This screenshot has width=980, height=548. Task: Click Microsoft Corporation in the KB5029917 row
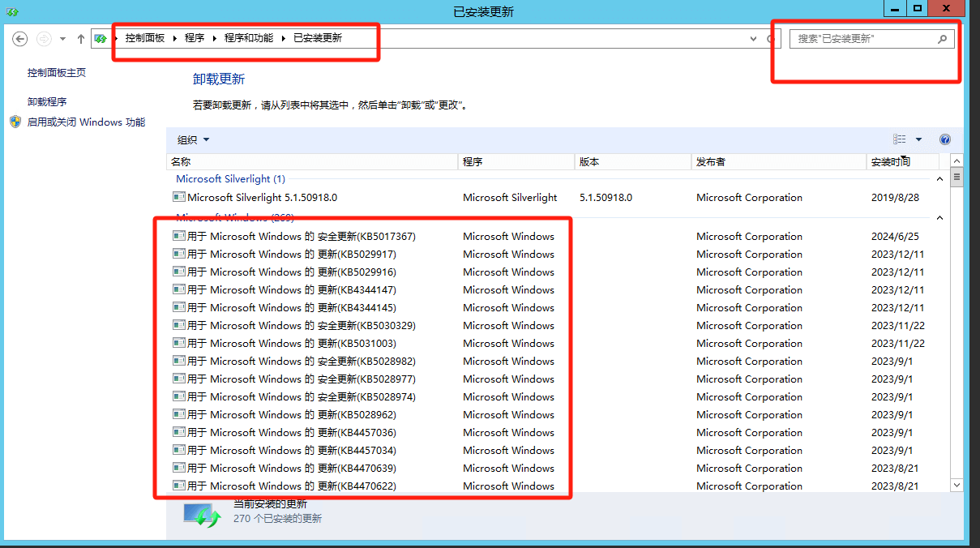(749, 254)
